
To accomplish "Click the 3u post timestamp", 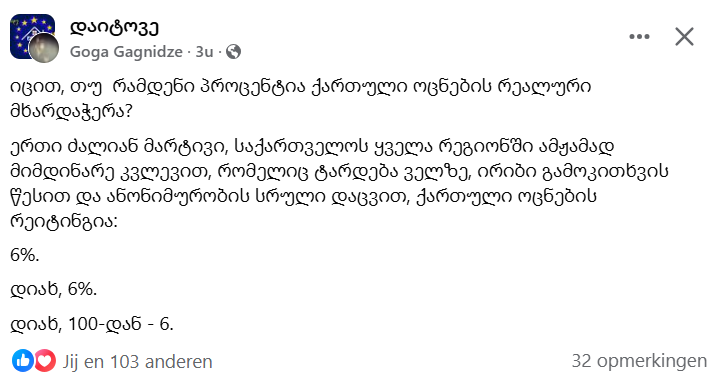I will [x=204, y=52].
